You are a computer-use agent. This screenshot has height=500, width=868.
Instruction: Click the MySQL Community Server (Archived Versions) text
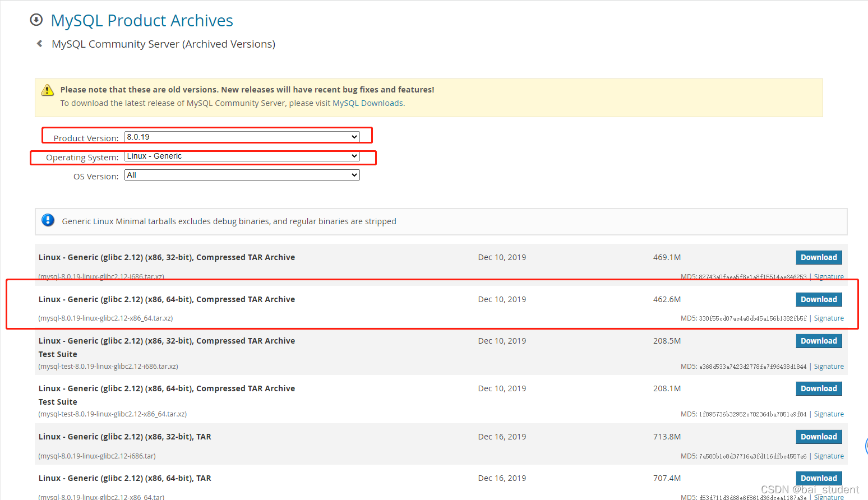tap(163, 44)
